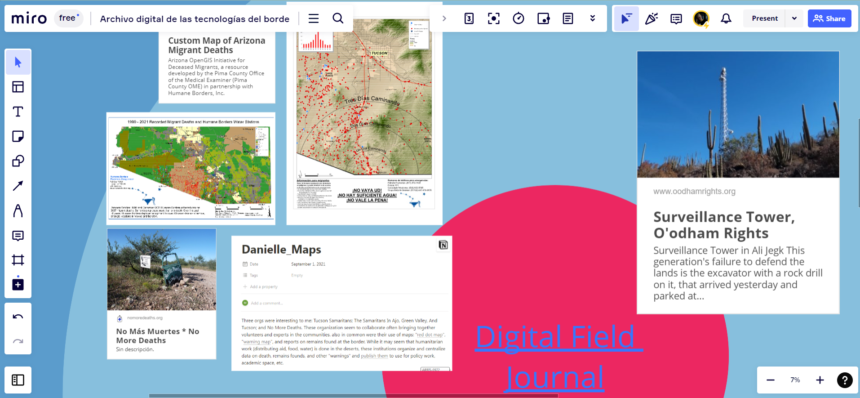Select the Pen drawing tool
The image size is (860, 398).
[18, 211]
